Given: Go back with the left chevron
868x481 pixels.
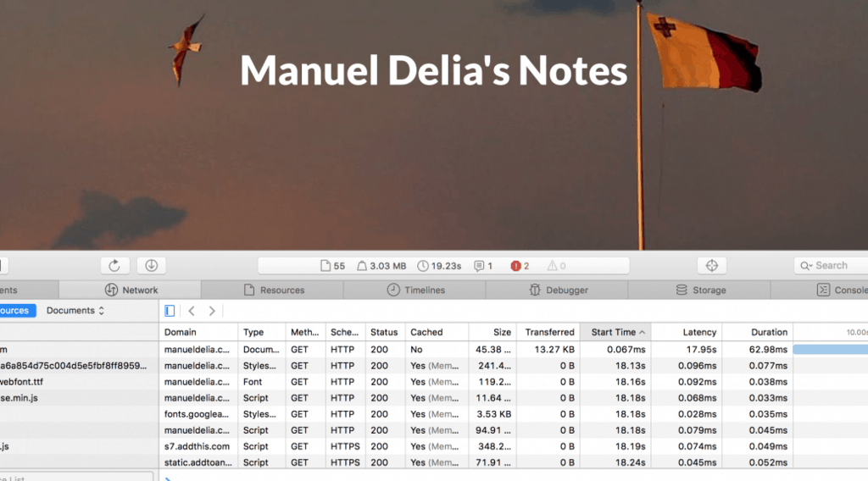Looking at the screenshot, I should 192,311.
